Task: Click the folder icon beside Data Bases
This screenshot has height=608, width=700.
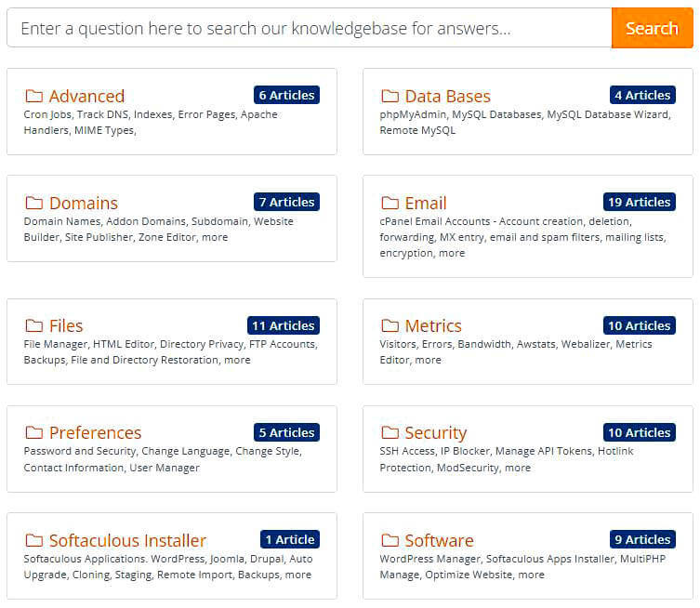Action: [x=390, y=97]
